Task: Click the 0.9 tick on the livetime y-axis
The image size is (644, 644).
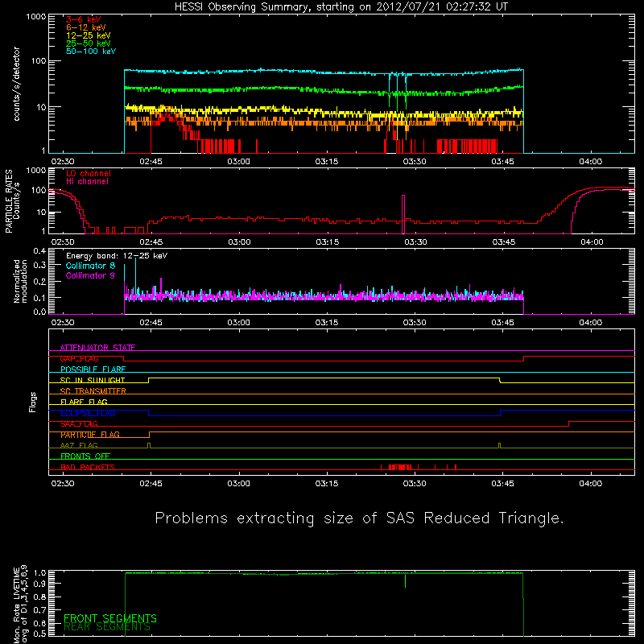Action: pos(39,583)
